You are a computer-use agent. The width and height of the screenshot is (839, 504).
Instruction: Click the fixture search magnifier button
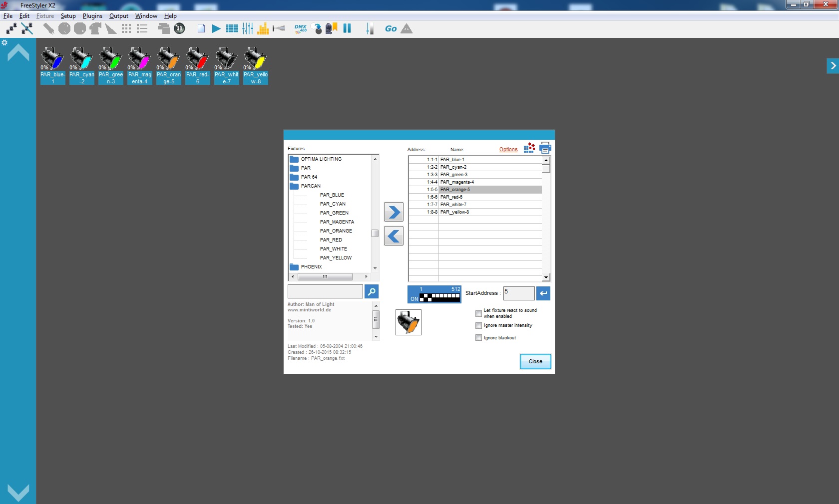372,291
